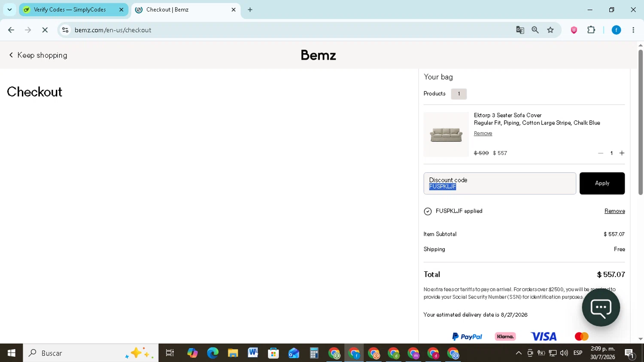Click the taskbar Buscar search box

click(x=91, y=353)
